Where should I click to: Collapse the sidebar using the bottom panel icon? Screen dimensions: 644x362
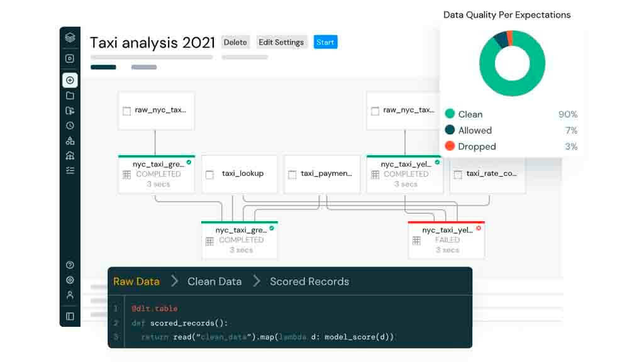tap(70, 316)
